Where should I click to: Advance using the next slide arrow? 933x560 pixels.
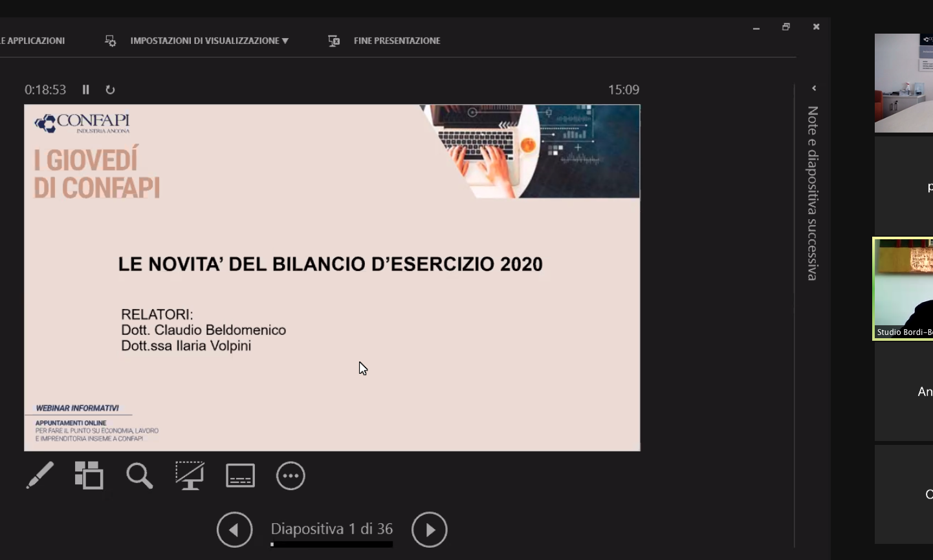(x=430, y=529)
